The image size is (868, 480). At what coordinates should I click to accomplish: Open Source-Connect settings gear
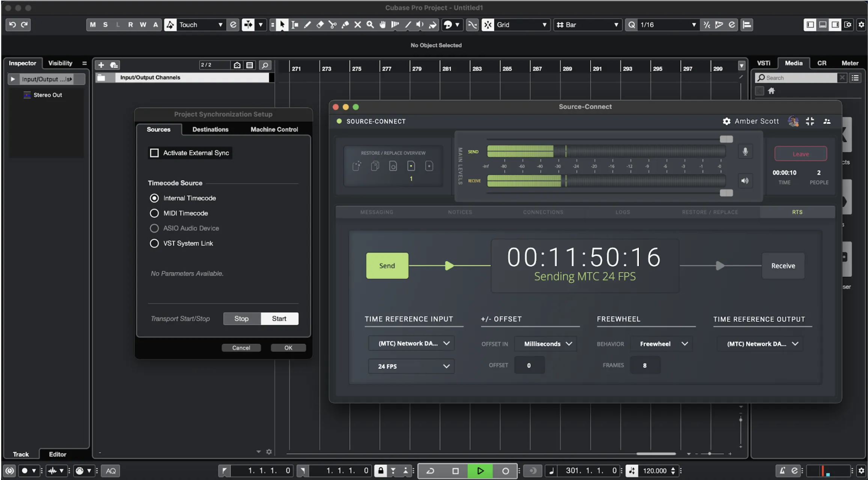(726, 121)
